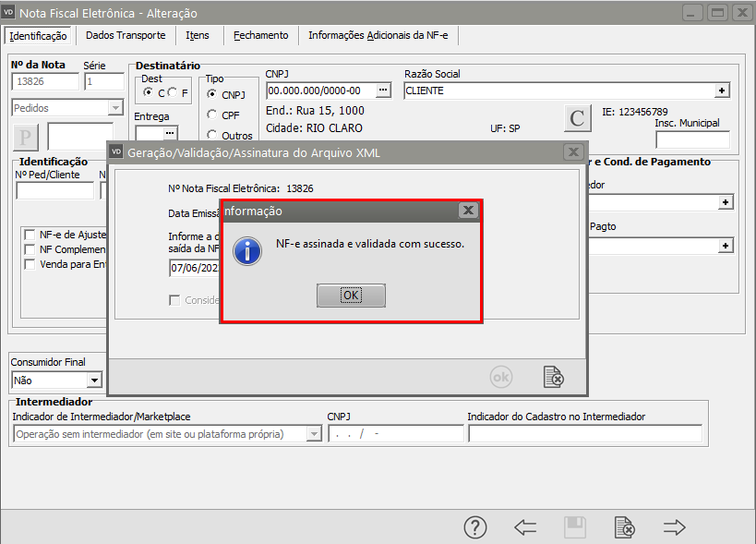756x544 pixels.
Task: Open Informações Adicionais da NF-e tab
Action: click(378, 35)
